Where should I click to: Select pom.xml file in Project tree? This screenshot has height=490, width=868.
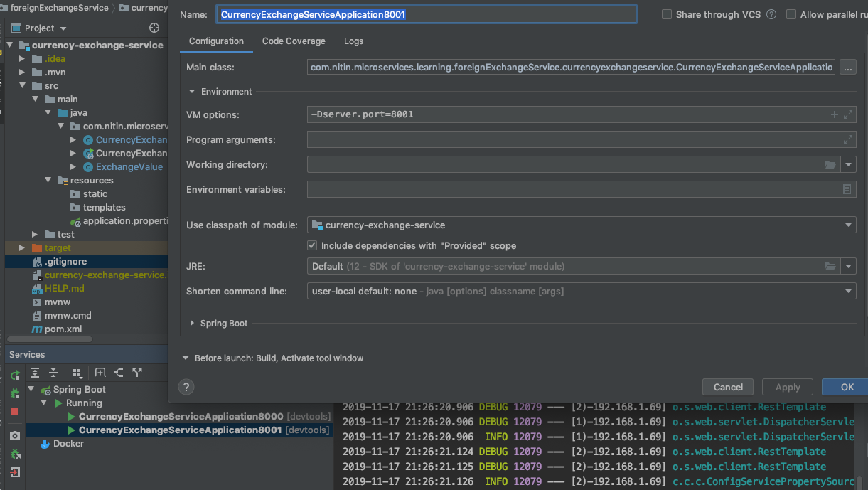click(63, 329)
